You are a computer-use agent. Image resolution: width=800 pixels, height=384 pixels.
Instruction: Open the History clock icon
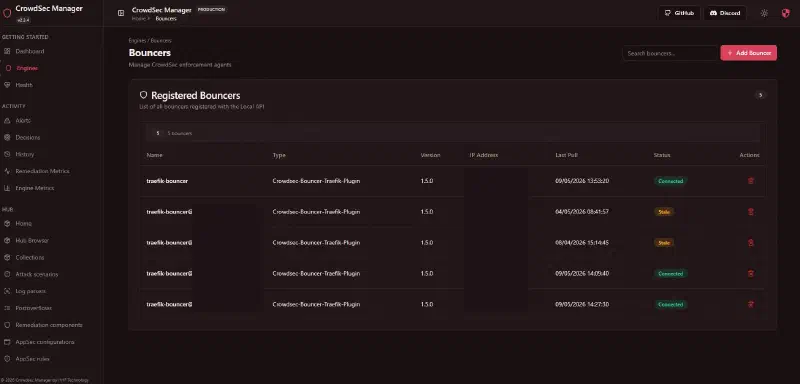[7, 155]
